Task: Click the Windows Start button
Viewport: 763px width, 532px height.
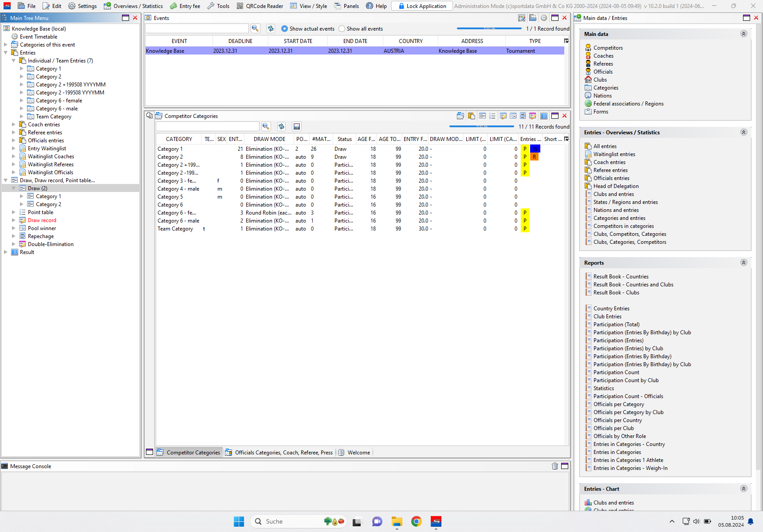Action: pyautogui.click(x=239, y=521)
